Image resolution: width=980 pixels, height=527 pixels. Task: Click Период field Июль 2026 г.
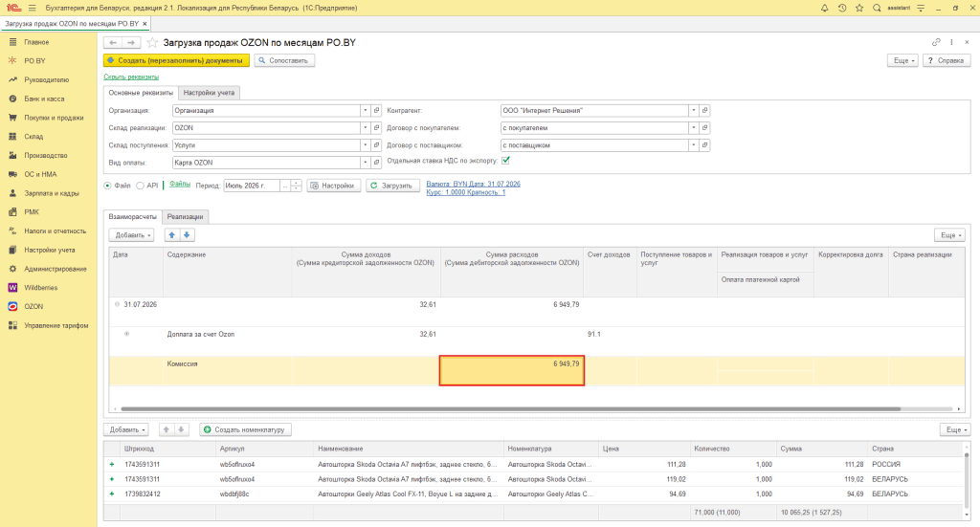pos(253,186)
